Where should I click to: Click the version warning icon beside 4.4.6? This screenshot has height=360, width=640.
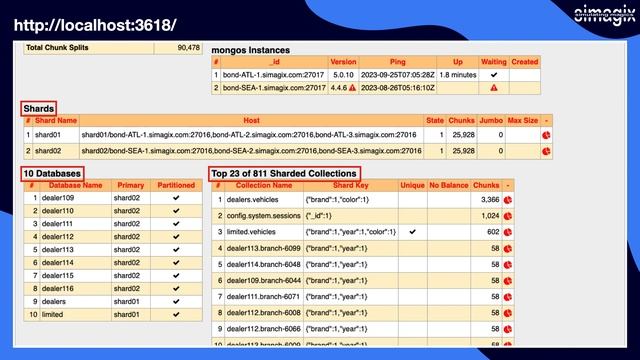tap(352, 88)
